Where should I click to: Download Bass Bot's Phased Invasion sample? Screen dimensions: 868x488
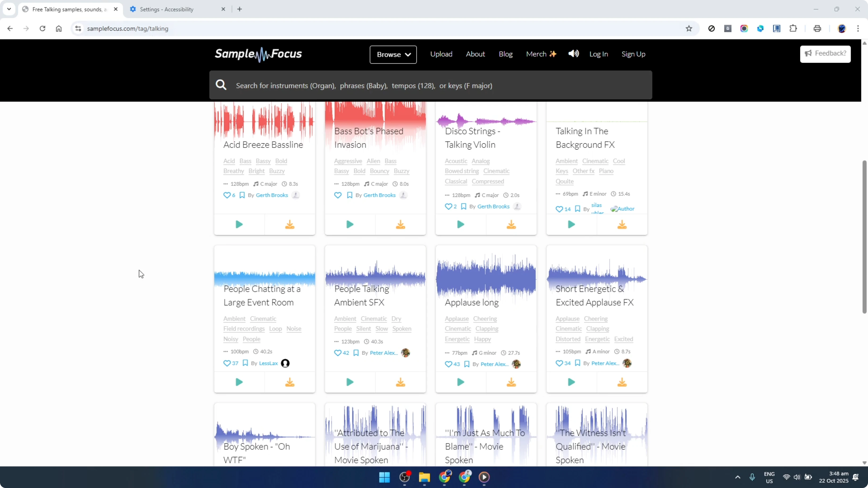[400, 224]
